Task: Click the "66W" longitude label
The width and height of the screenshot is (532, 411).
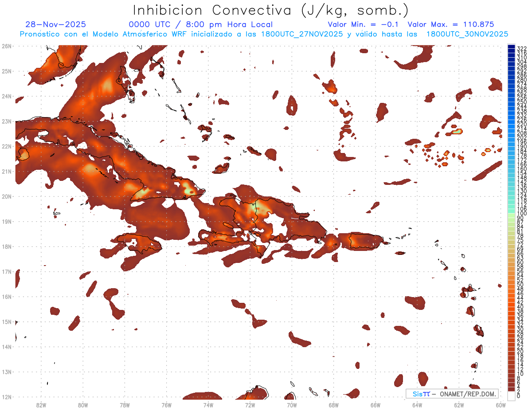Action: (x=375, y=404)
